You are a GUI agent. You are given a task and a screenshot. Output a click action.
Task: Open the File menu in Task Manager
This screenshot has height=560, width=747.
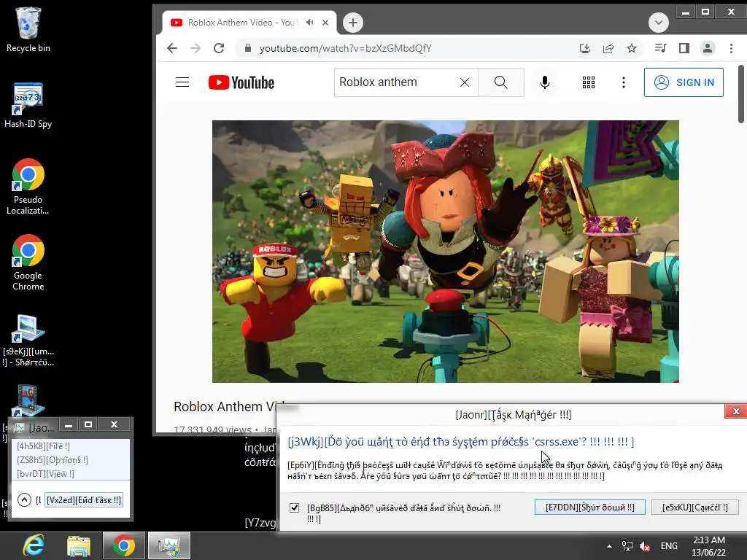tap(43, 446)
